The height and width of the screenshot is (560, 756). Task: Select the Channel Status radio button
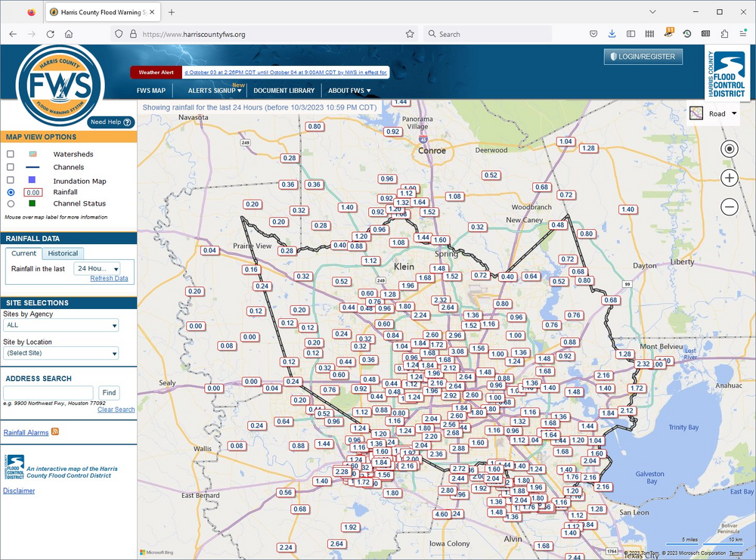coord(11,203)
